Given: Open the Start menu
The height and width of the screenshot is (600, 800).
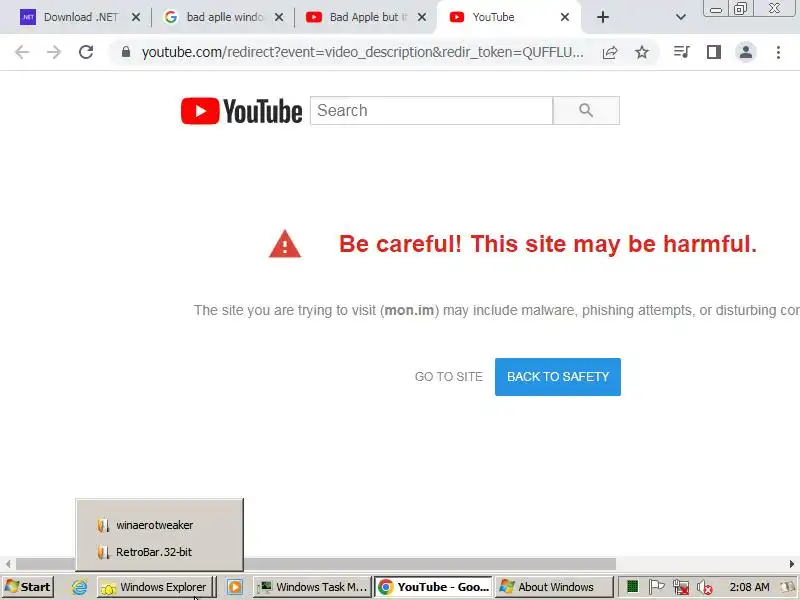Looking at the screenshot, I should pyautogui.click(x=28, y=587).
